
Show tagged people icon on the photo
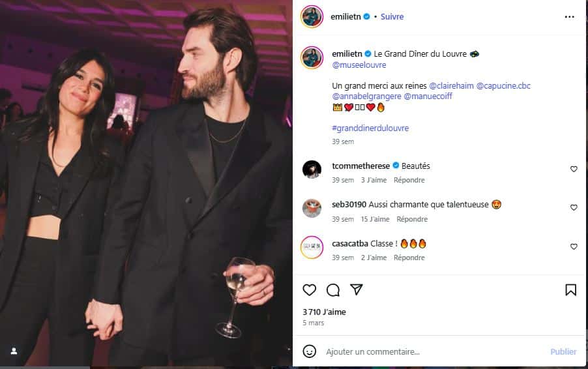pyautogui.click(x=14, y=351)
